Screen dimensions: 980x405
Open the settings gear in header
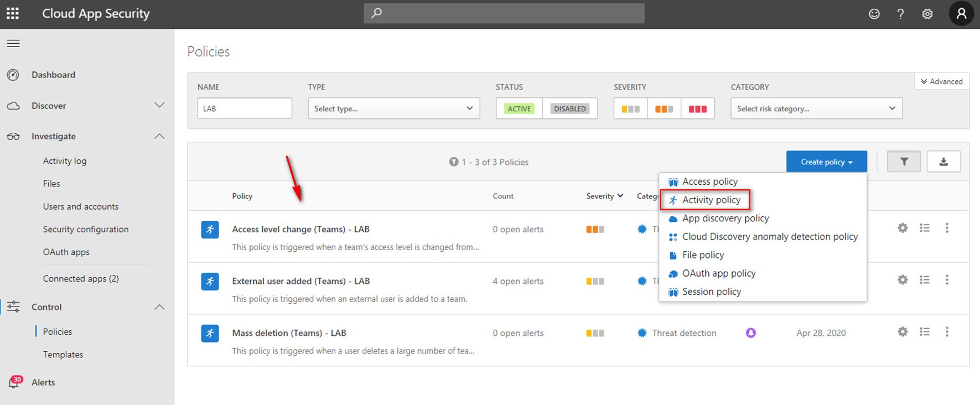(x=927, y=14)
